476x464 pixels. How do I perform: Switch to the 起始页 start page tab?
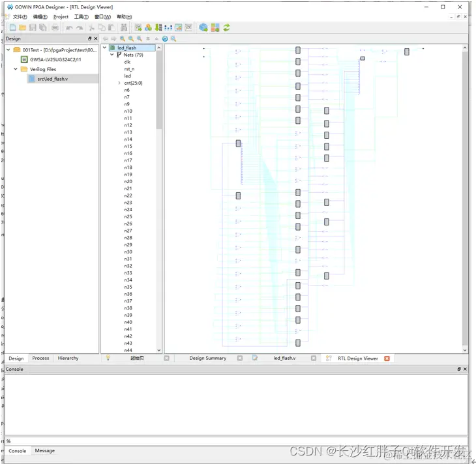[x=137, y=358]
